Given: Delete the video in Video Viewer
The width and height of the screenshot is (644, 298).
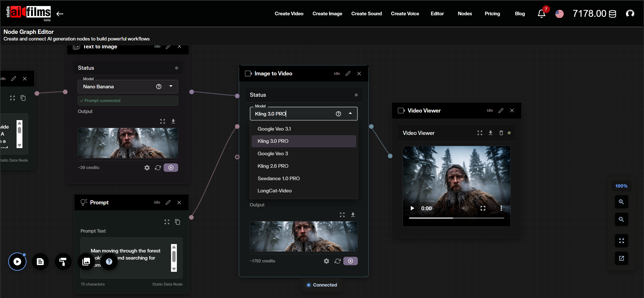Looking at the screenshot, I should click(501, 133).
